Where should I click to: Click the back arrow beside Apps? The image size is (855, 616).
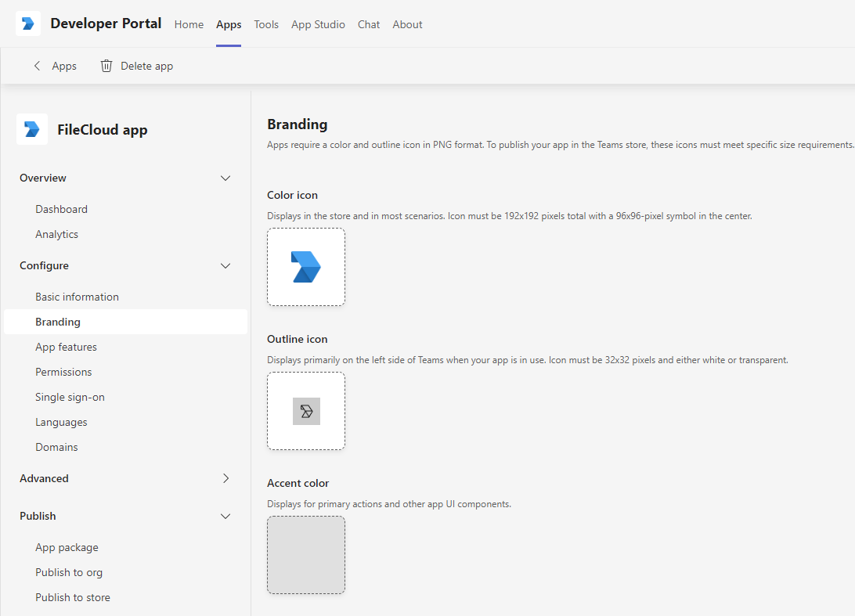click(37, 66)
